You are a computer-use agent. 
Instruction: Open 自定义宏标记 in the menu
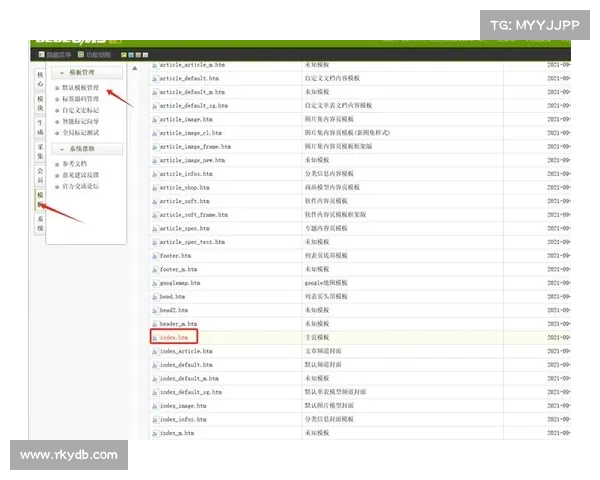click(x=80, y=110)
